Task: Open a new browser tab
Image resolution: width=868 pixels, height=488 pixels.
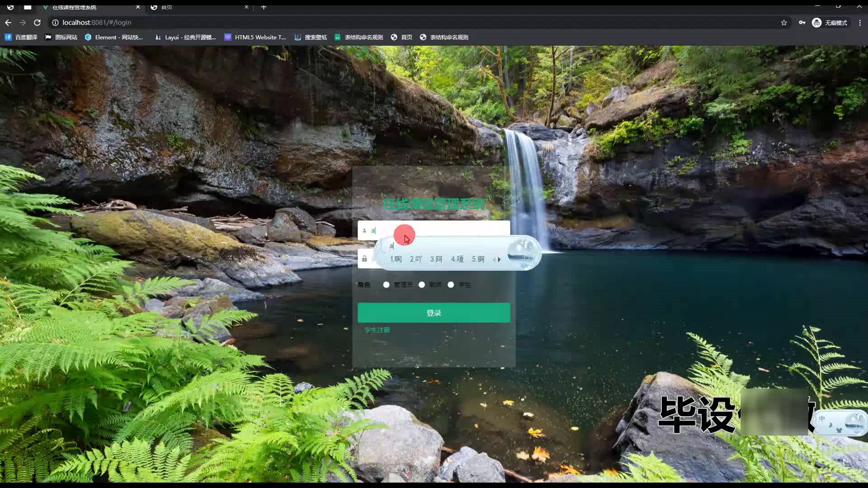Action: point(264,7)
